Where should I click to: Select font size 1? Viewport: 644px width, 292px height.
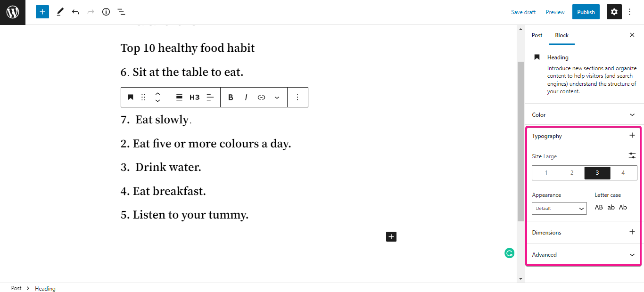546,173
